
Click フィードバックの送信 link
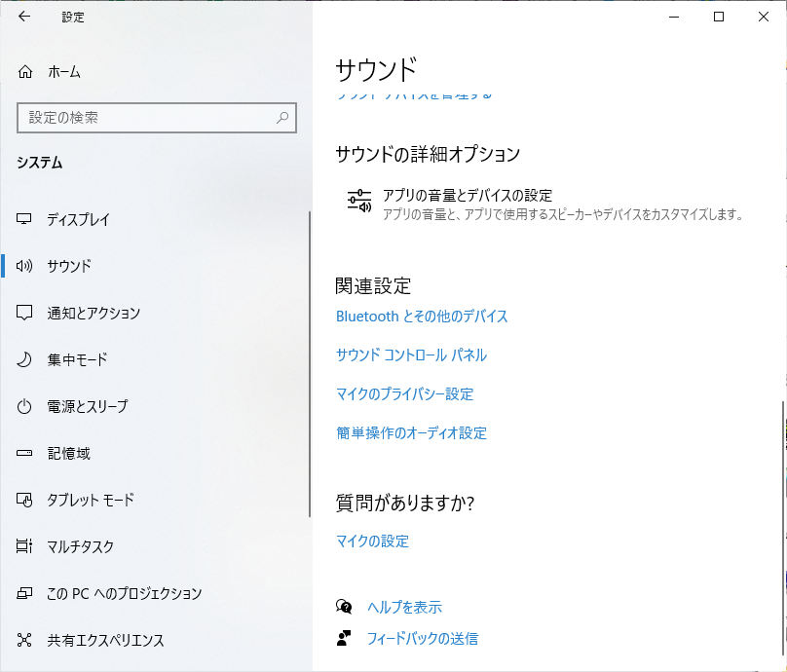click(x=423, y=638)
